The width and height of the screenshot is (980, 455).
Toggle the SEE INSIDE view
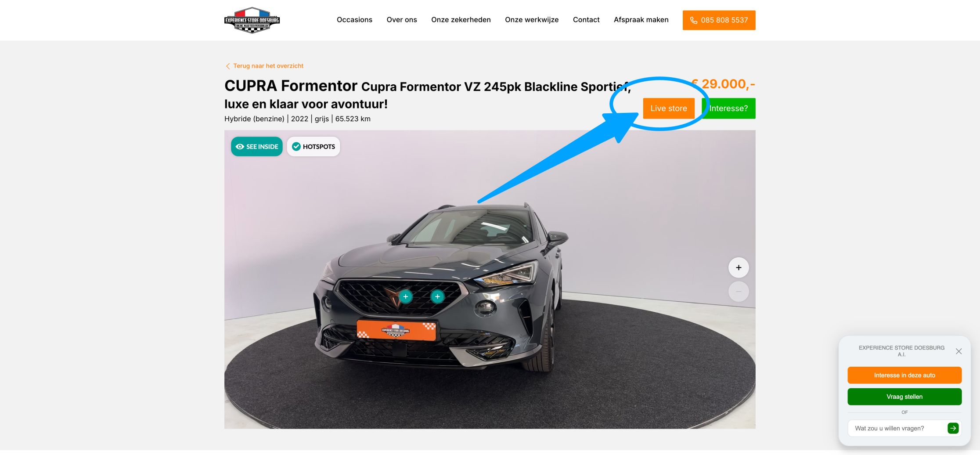(257, 147)
